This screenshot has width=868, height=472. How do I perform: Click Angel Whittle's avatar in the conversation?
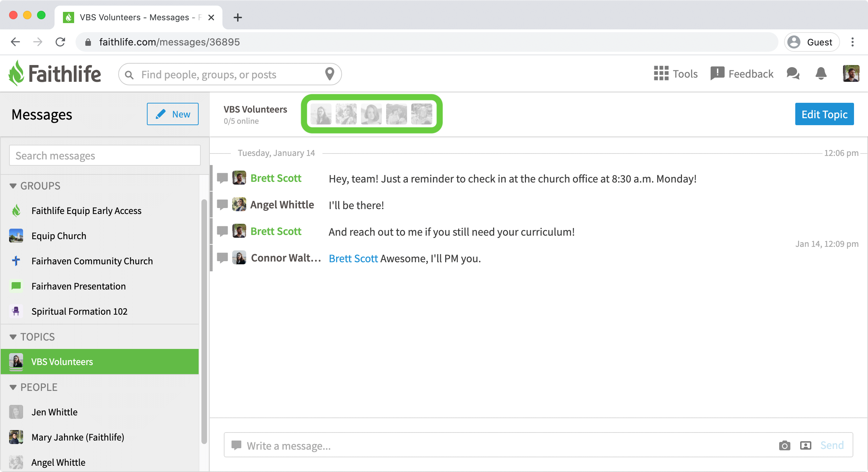(x=239, y=205)
